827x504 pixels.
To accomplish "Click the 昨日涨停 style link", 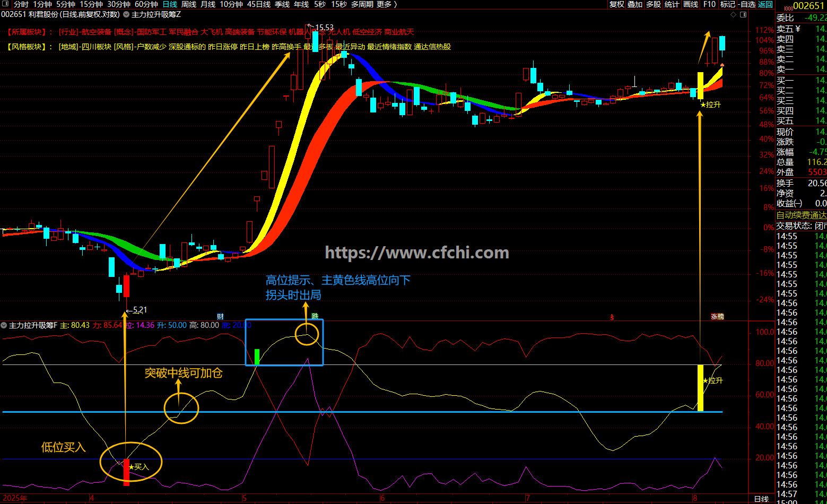I will pyautogui.click(x=223, y=47).
